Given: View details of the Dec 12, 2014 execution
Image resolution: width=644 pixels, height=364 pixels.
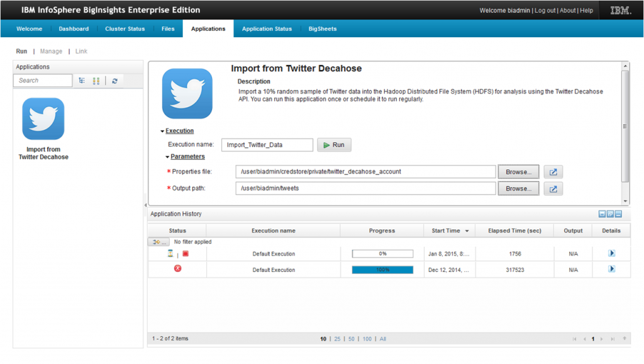Looking at the screenshot, I should [611, 269].
